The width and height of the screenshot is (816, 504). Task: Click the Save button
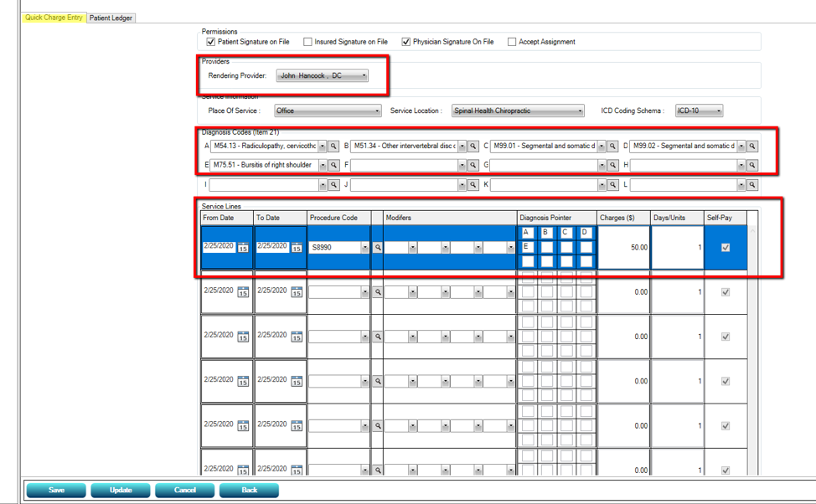pos(56,490)
